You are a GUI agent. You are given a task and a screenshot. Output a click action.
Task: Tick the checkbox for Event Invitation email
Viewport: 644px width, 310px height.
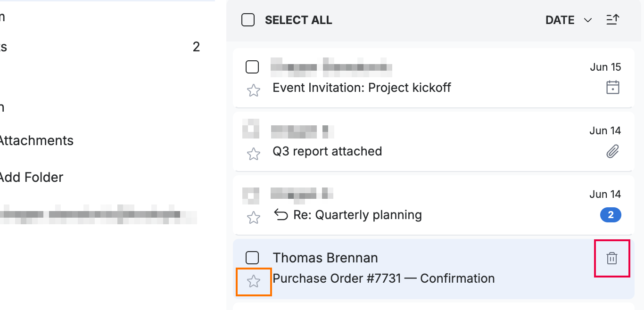[252, 67]
